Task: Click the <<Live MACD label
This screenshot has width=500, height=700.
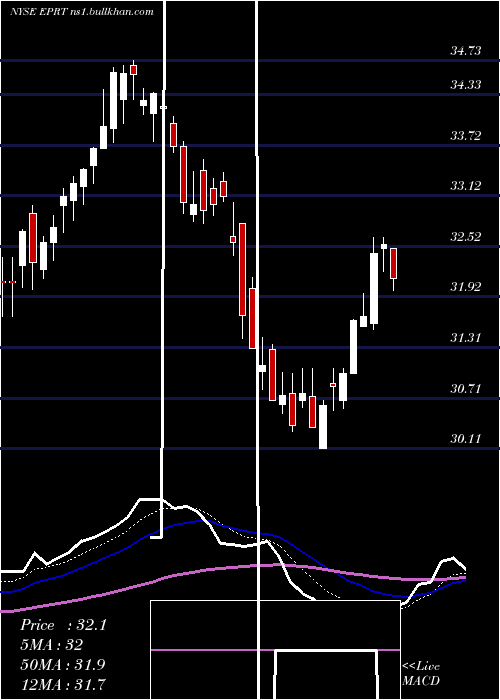Action: [x=421, y=673]
